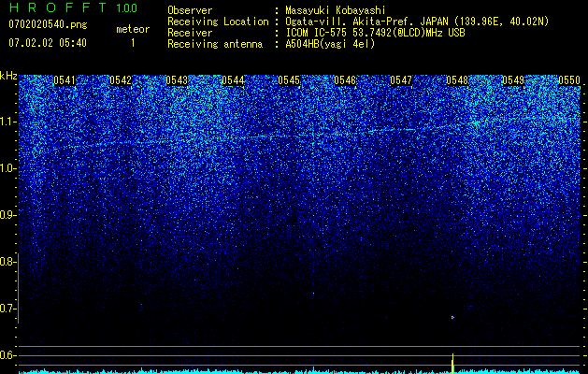Click the HROFFT program title text
The image size is (588, 374).
58,7
